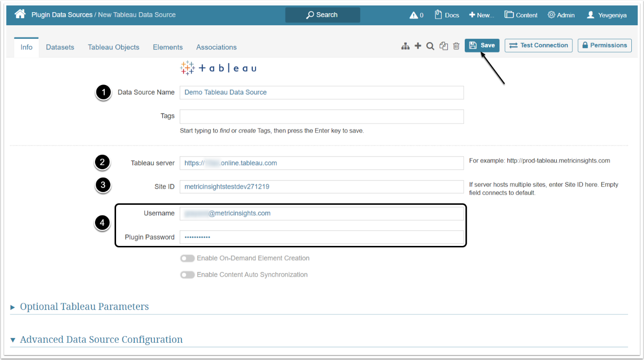Switch to the Datasets tab

click(x=60, y=47)
